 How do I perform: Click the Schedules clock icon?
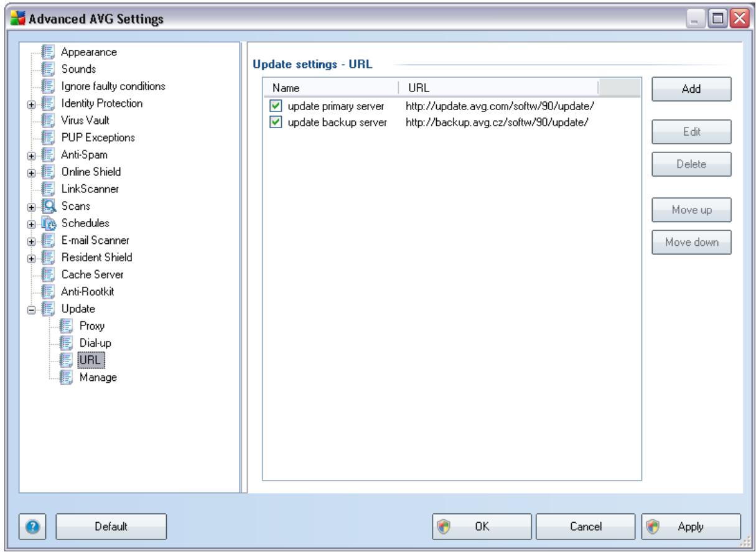(x=49, y=223)
